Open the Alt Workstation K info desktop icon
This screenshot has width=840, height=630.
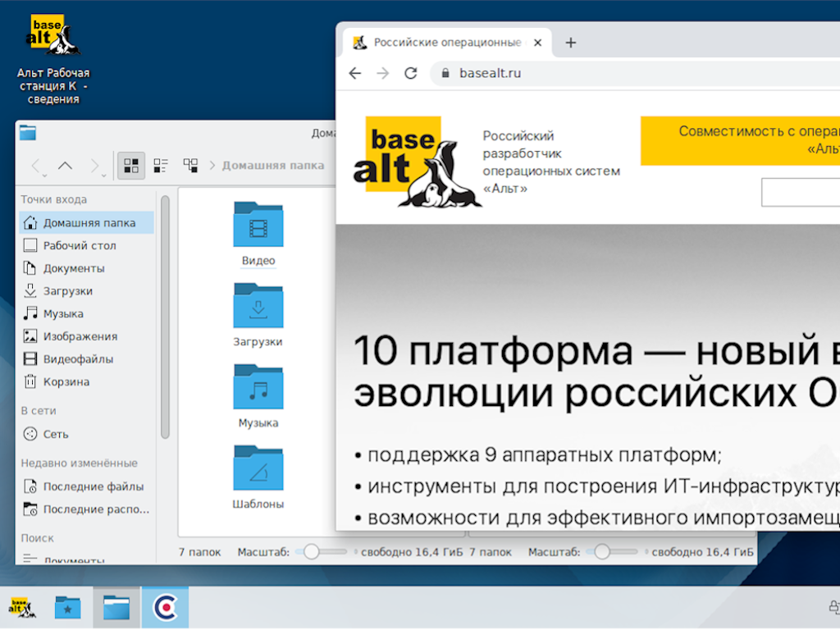pos(53,58)
